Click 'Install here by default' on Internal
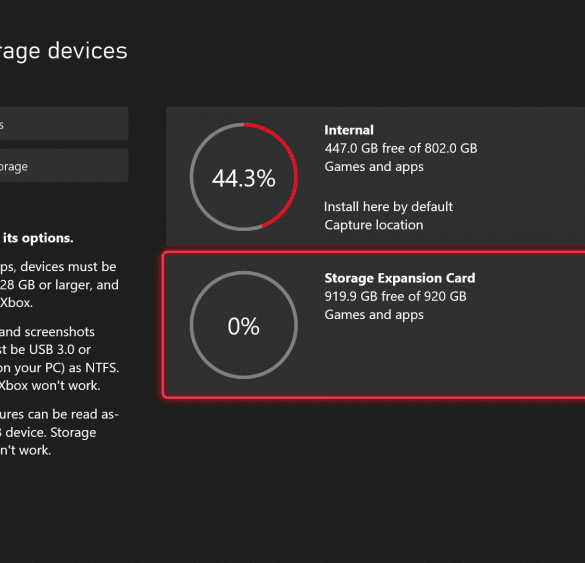Image resolution: width=585 pixels, height=563 pixels. pyautogui.click(x=388, y=207)
